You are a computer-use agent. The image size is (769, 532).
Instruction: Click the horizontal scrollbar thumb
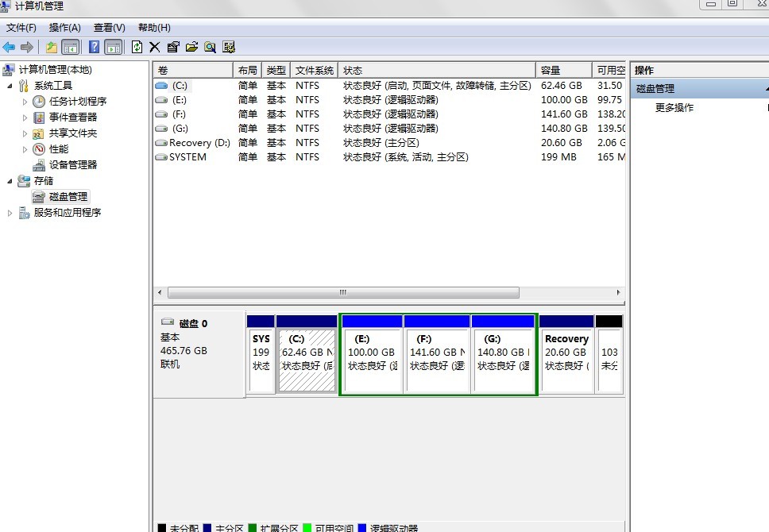343,293
